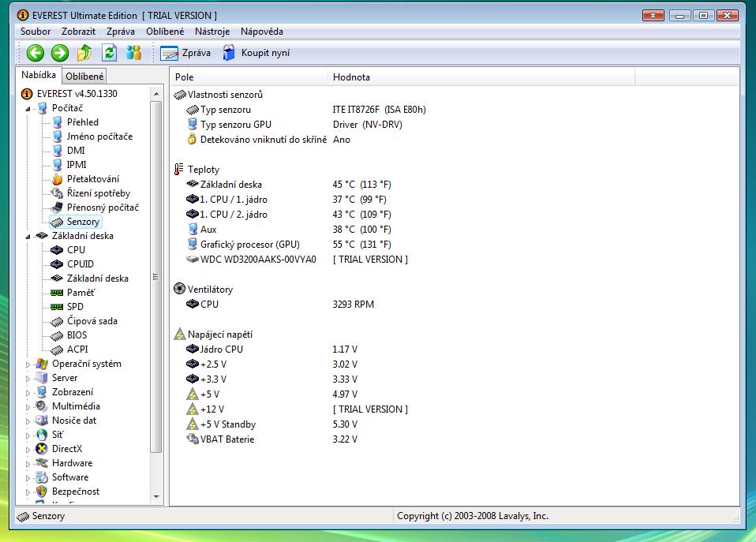Select the Přetaktování flame icon item

(92, 179)
